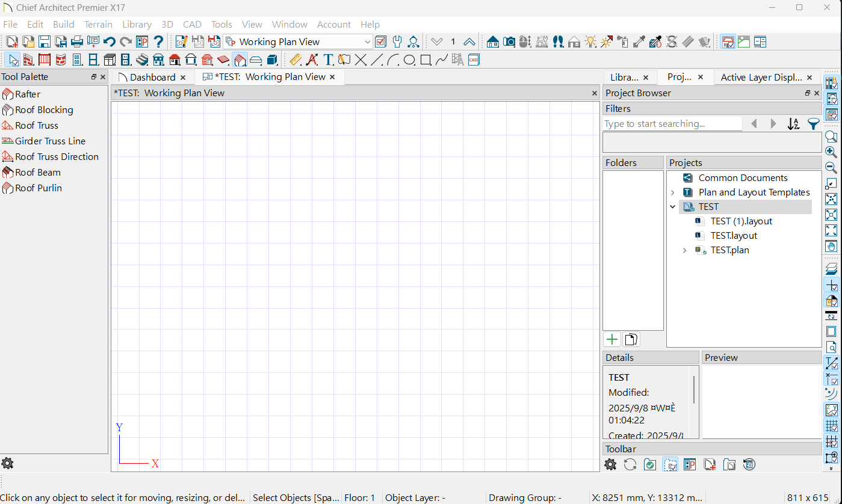Click the Zoom In magnifier in side toolbar
The height and width of the screenshot is (504, 842).
tap(831, 152)
